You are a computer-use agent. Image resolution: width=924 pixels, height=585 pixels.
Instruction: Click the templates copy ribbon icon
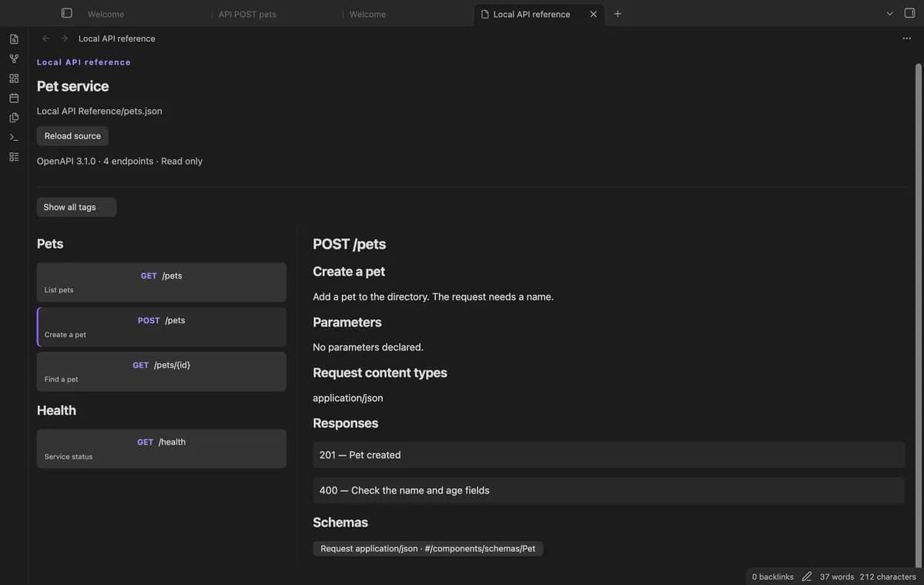(14, 118)
